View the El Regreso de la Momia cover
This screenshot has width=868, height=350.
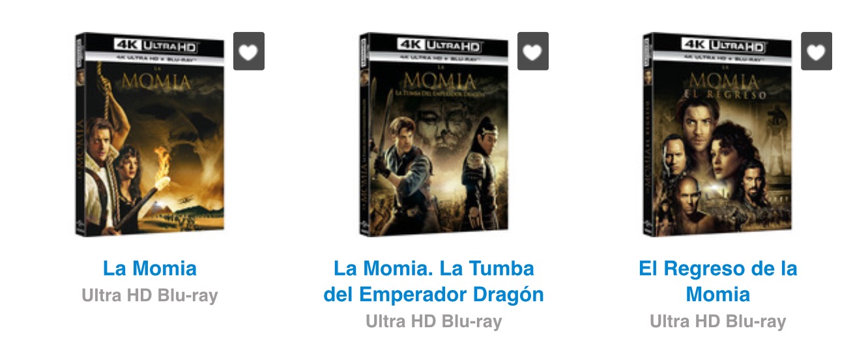tap(717, 135)
